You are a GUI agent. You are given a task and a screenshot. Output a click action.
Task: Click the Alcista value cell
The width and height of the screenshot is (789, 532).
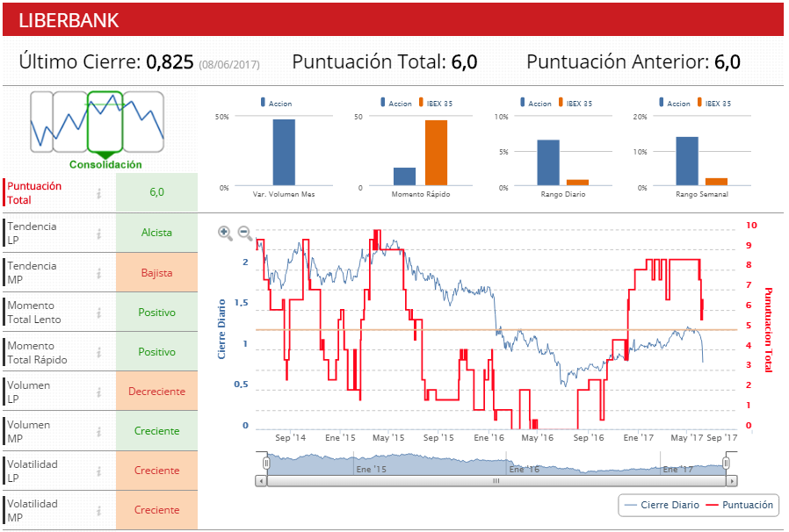[156, 233]
